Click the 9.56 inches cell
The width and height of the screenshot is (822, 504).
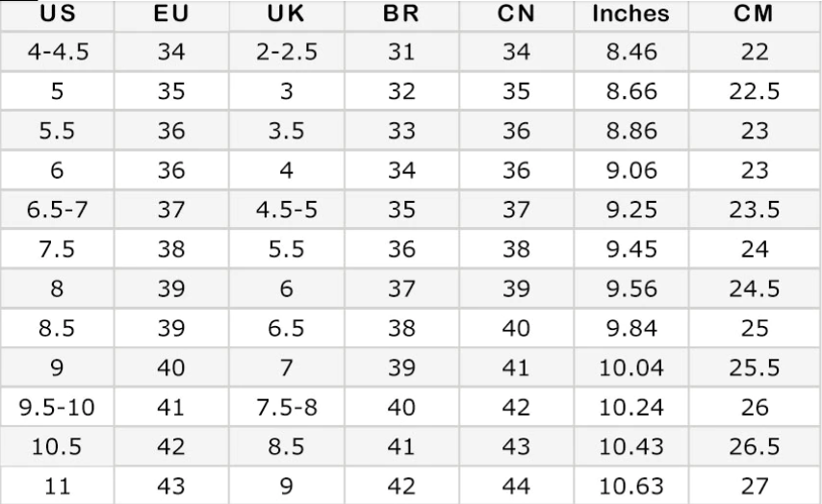point(630,289)
